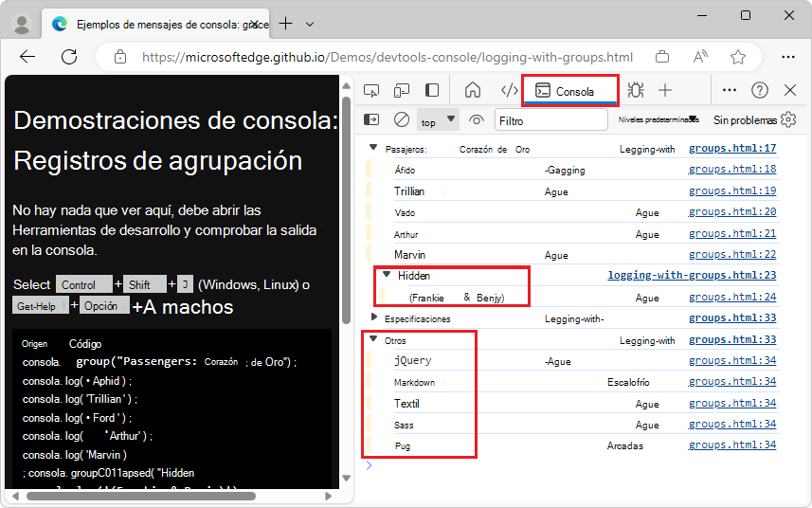812x508 pixels.
Task: Click the Marvin console message
Action: click(409, 255)
